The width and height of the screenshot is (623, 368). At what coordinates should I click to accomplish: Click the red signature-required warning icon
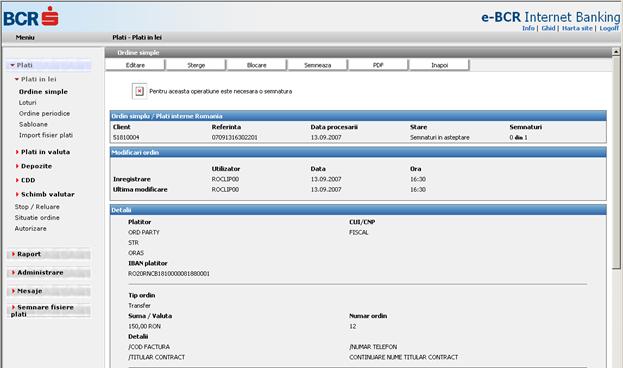[x=139, y=91]
